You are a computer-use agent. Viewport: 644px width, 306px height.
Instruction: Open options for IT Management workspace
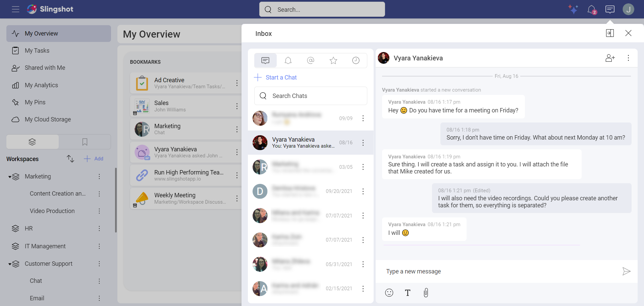[99, 246]
